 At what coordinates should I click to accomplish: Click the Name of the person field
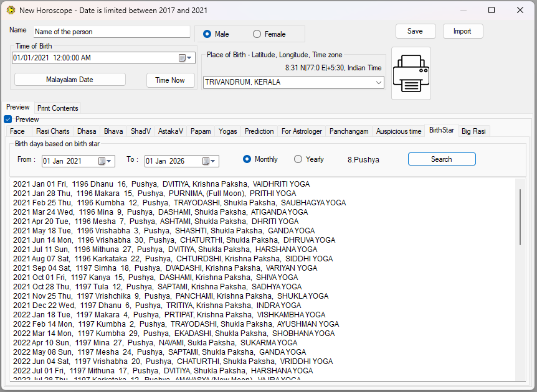point(111,32)
